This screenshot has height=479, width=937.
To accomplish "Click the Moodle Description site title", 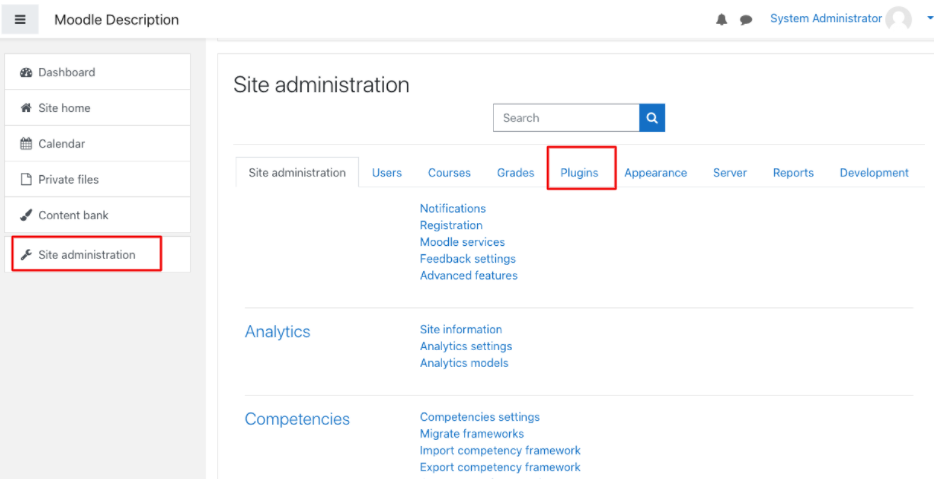I will (117, 20).
